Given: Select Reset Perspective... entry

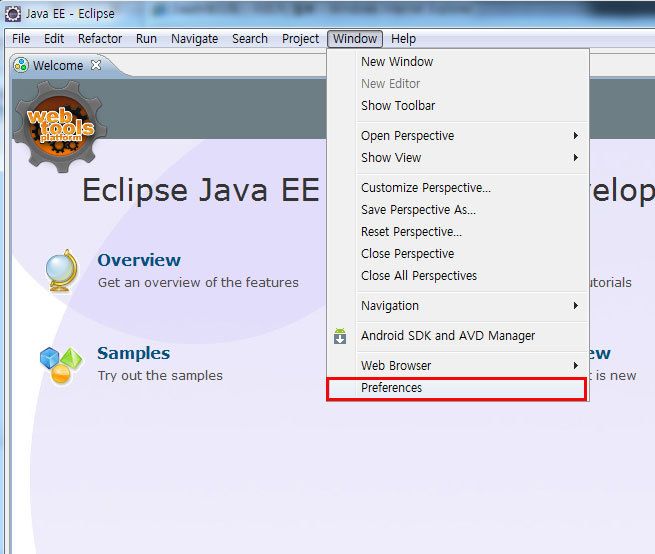Looking at the screenshot, I should pos(458,232).
